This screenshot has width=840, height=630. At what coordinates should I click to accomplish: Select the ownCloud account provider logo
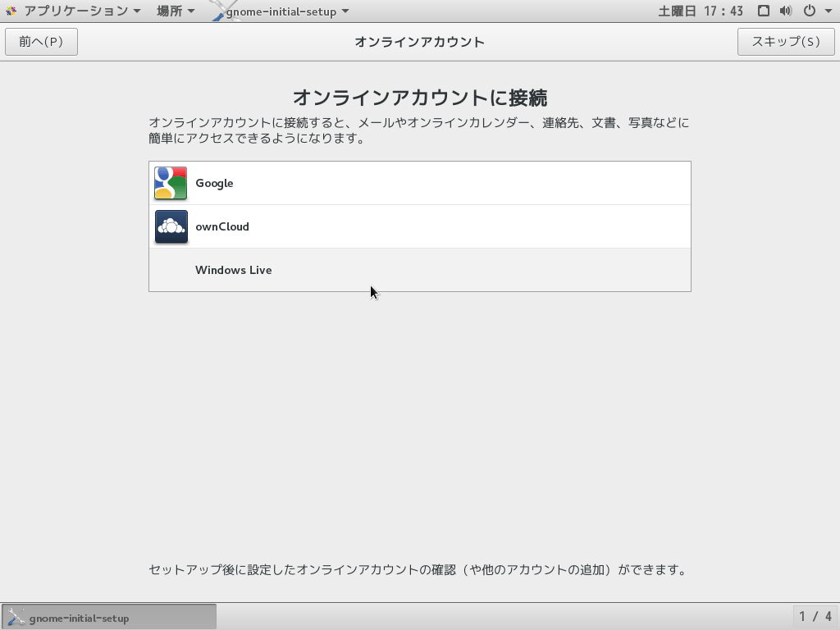tap(169, 226)
